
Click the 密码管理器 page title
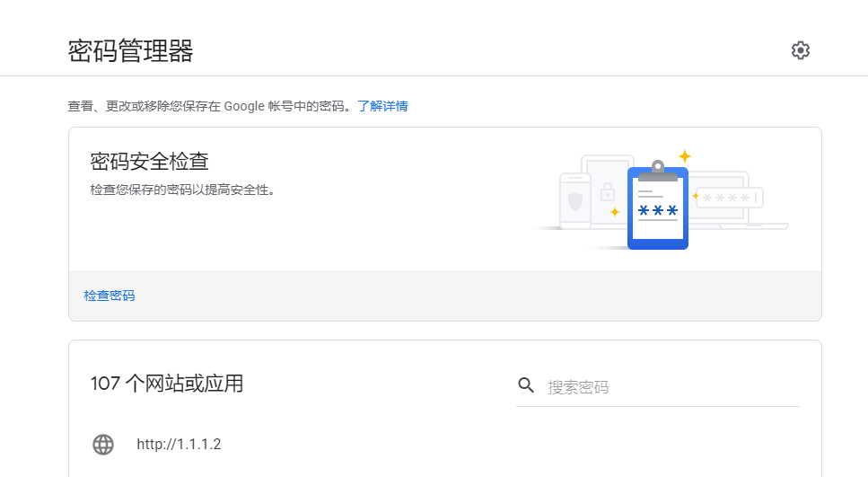pos(131,51)
